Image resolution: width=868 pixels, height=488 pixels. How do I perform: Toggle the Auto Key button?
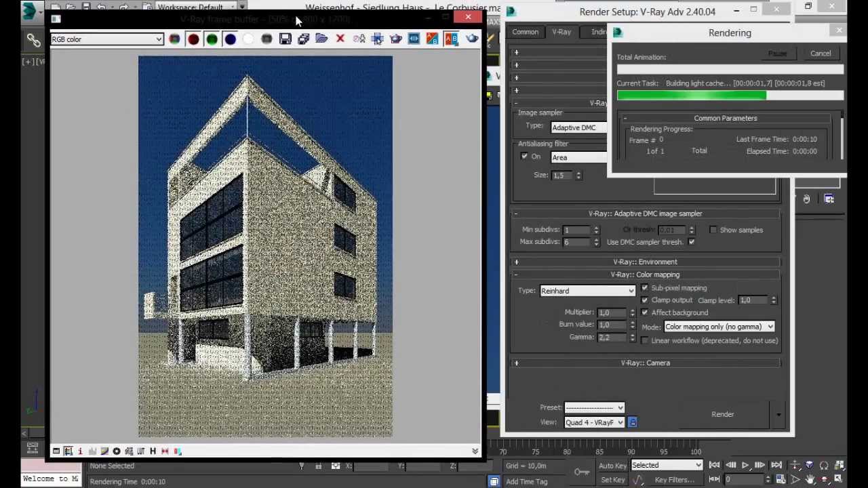point(612,466)
